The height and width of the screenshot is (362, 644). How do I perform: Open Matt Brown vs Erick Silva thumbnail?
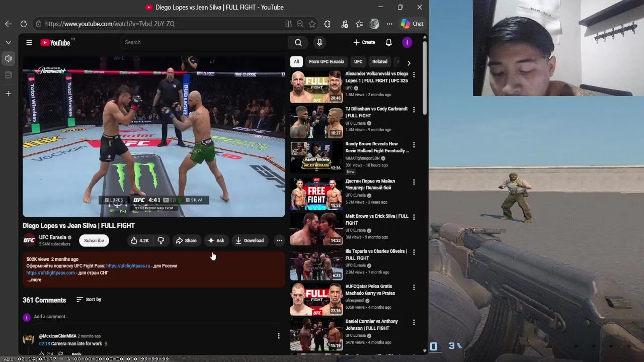coord(316,229)
